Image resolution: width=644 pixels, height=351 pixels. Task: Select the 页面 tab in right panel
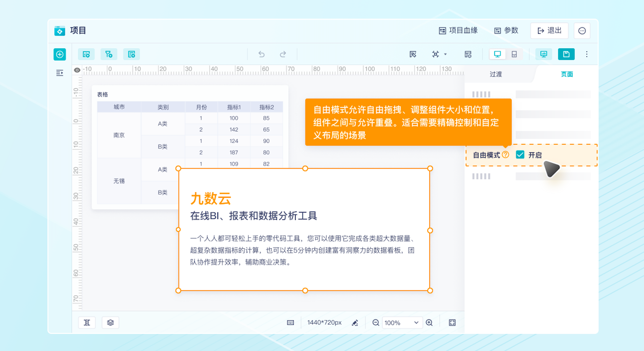566,74
